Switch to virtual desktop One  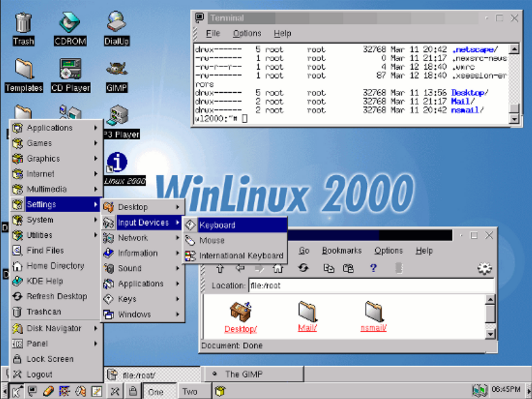(156, 391)
